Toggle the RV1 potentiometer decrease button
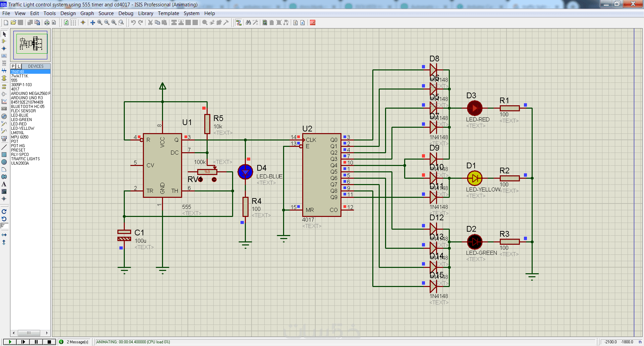 click(201, 180)
